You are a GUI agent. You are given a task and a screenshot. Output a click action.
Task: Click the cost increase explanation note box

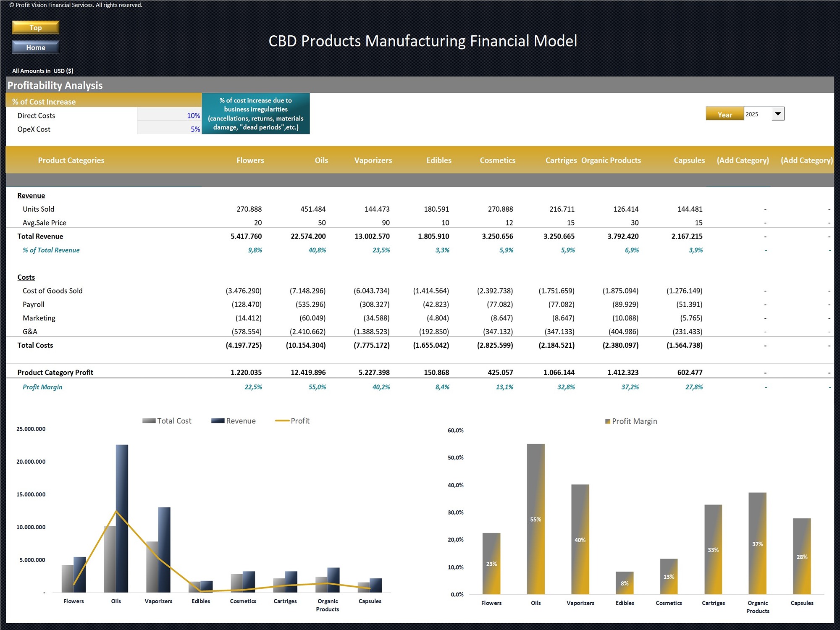[x=256, y=113]
